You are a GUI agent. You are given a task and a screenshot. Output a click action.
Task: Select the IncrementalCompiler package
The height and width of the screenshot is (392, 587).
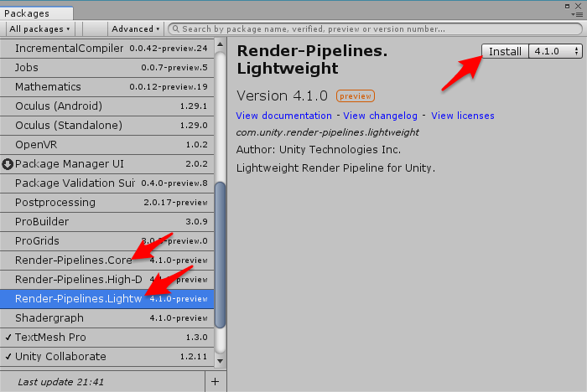click(107, 49)
